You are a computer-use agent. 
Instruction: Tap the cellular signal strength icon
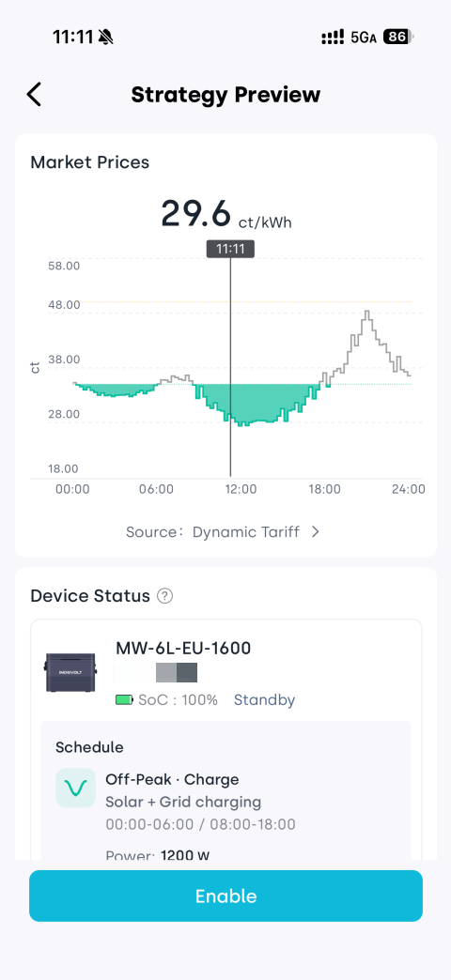[x=334, y=38]
